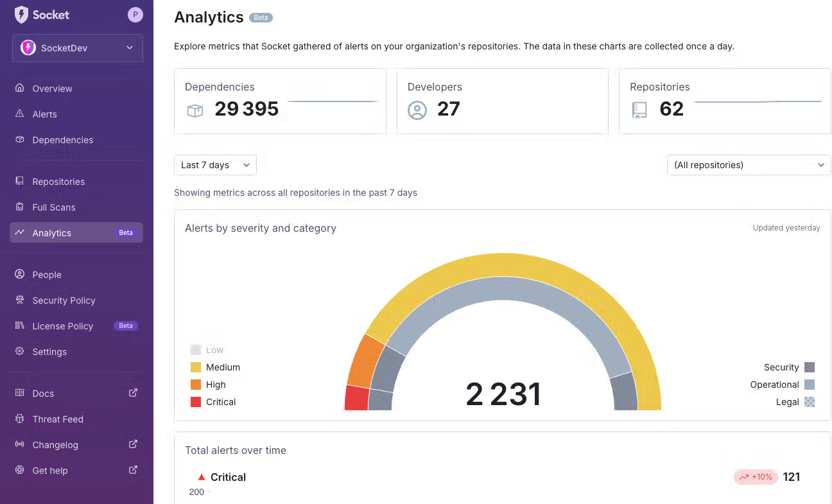
Task: Open the All repositories dropdown
Action: 749,165
